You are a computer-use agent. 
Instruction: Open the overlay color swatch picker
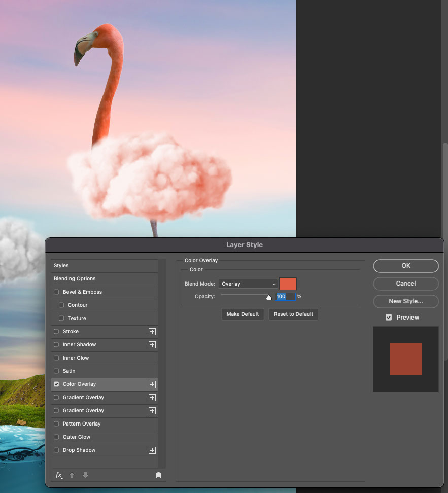(x=288, y=284)
